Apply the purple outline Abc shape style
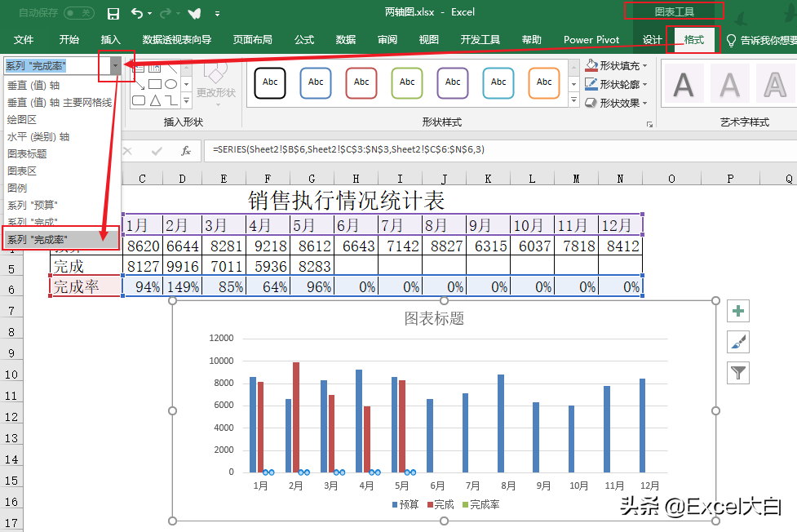Screen dimensions: 797x532 453,83
